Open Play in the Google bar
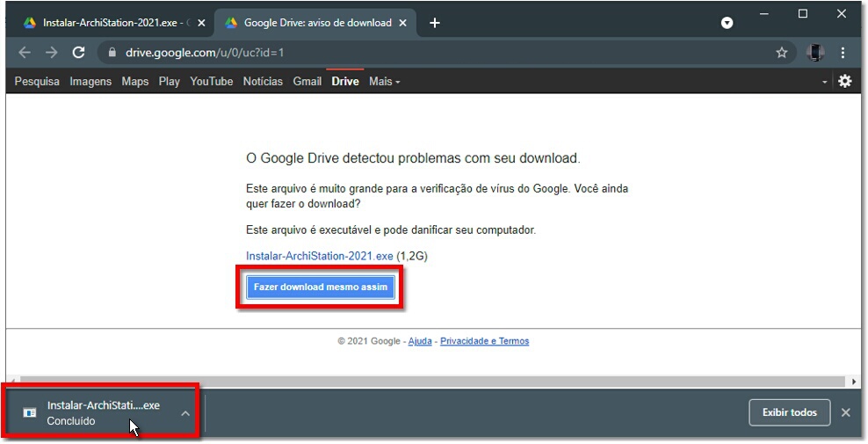The height and width of the screenshot is (444, 868). (x=169, y=82)
